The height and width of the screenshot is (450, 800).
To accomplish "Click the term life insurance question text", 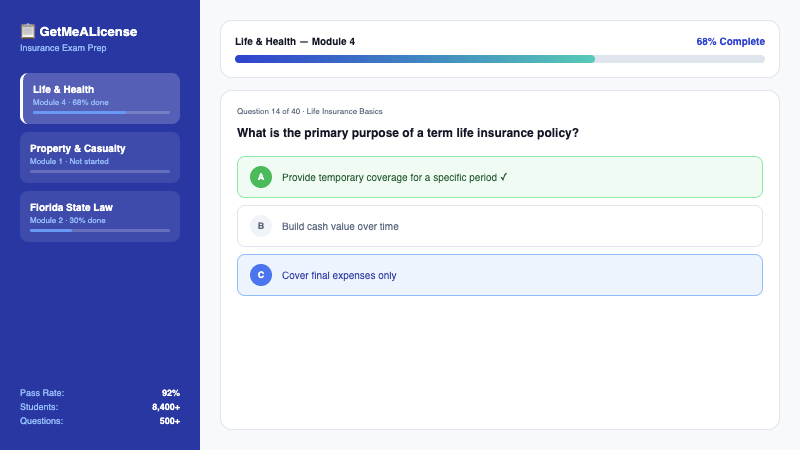I will pyautogui.click(x=408, y=133).
